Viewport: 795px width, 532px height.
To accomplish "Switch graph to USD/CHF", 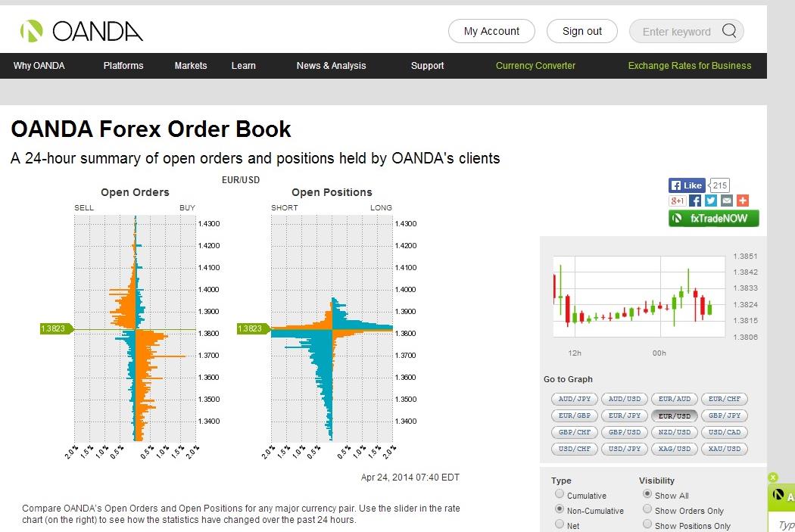I will [575, 449].
